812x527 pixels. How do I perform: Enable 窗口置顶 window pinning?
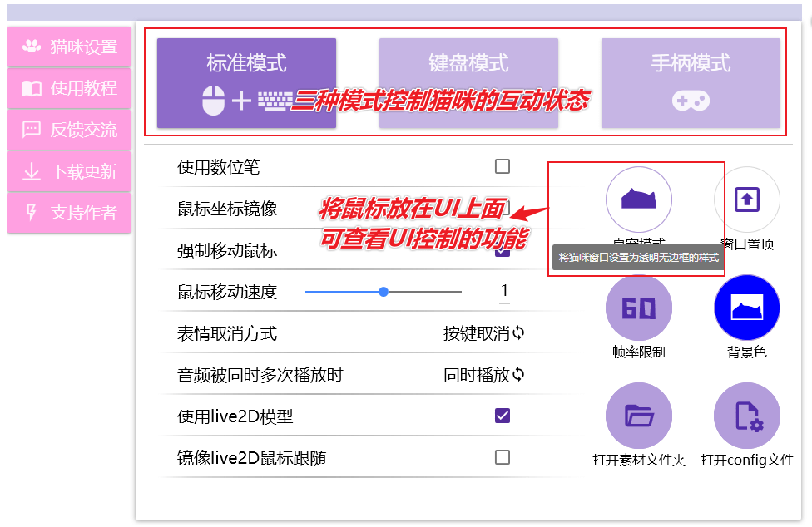(x=746, y=199)
